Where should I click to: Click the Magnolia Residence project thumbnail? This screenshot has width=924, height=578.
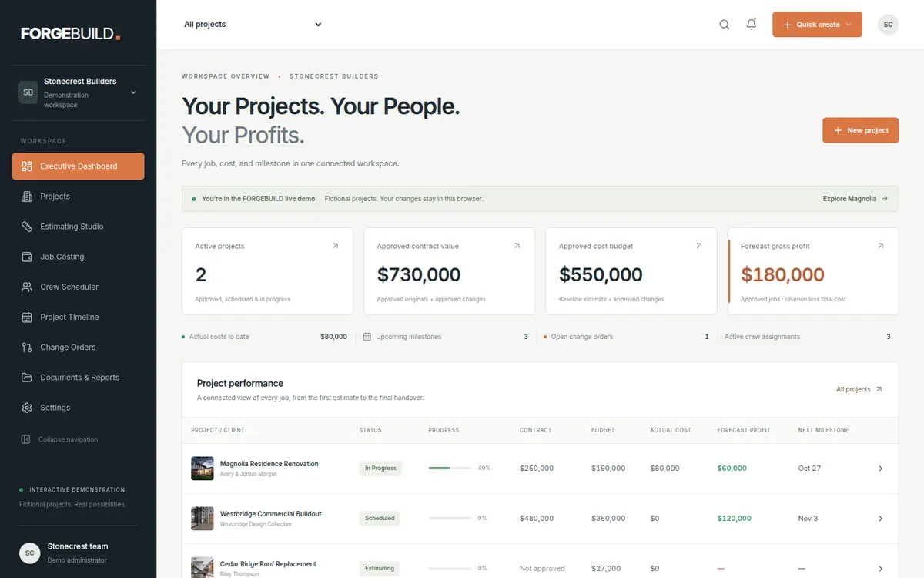tap(203, 469)
